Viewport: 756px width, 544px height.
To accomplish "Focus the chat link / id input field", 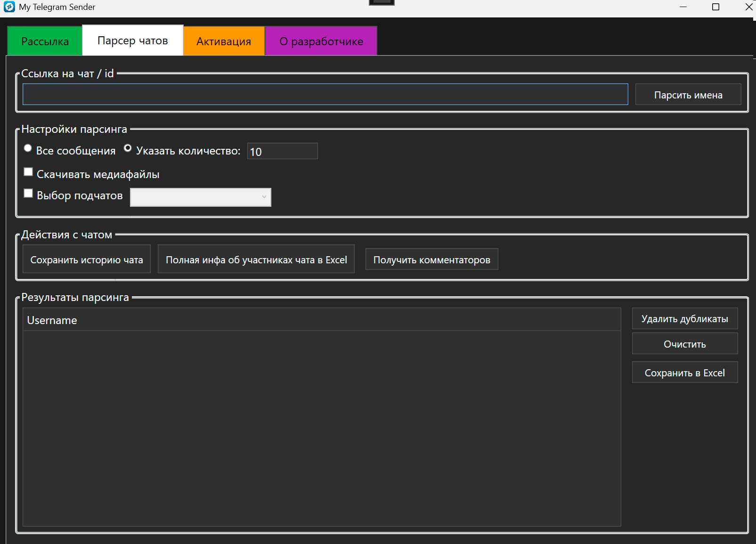I will click(x=325, y=94).
